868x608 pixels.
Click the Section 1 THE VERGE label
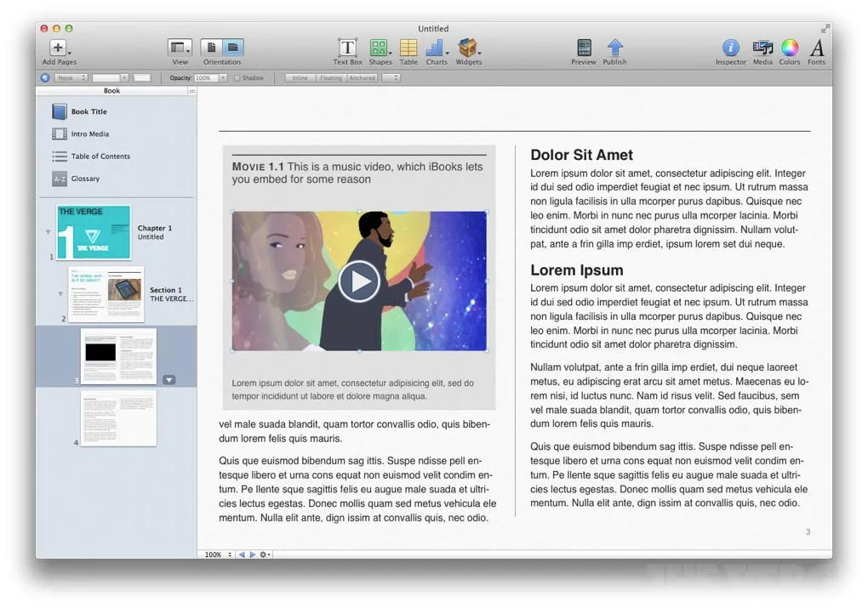tap(171, 294)
